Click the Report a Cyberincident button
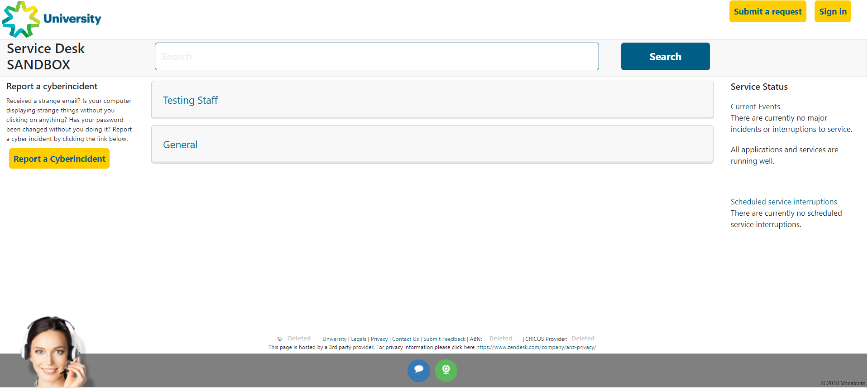 59,159
